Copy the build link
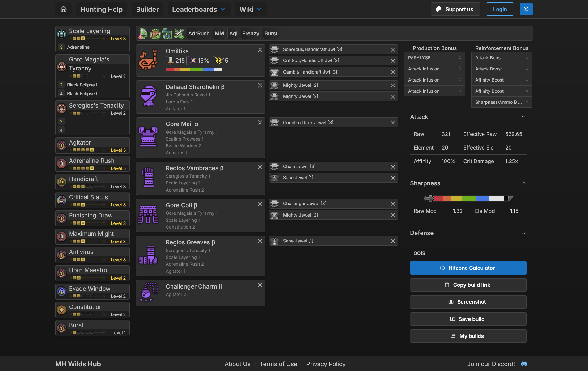 click(468, 285)
